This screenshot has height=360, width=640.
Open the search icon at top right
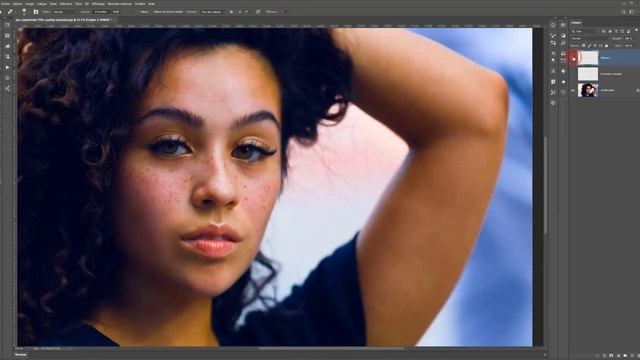(x=624, y=12)
